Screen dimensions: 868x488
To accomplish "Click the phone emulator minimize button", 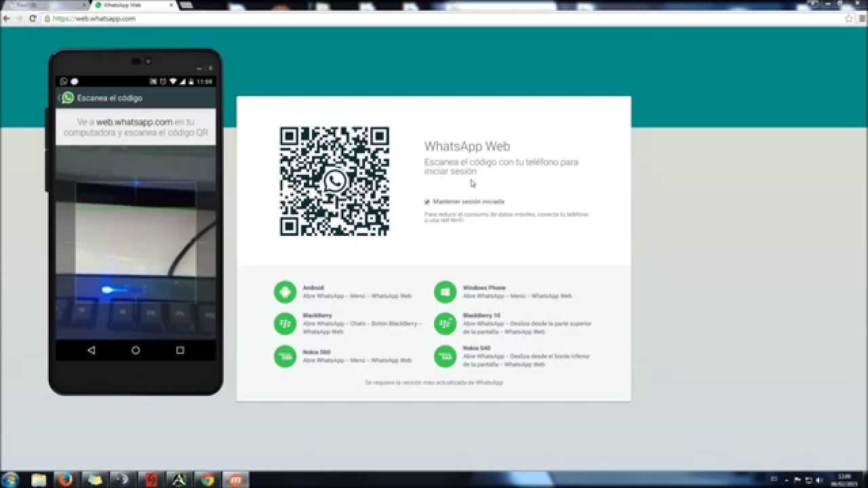I will (x=199, y=68).
